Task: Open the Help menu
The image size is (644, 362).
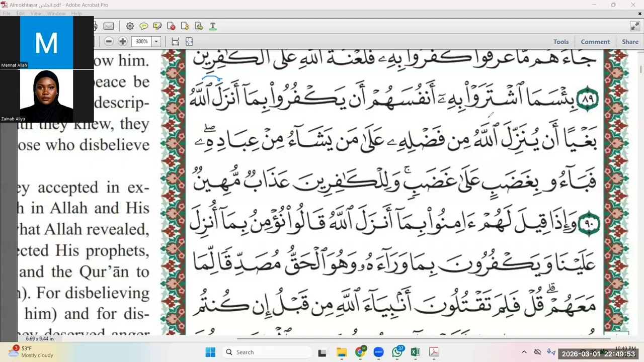Action: [x=76, y=14]
